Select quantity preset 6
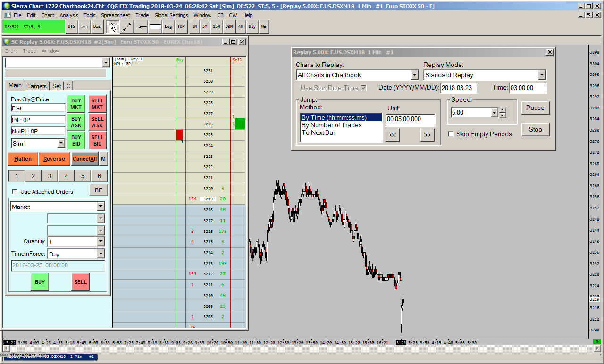The height and width of the screenshot is (364, 604). (x=99, y=176)
